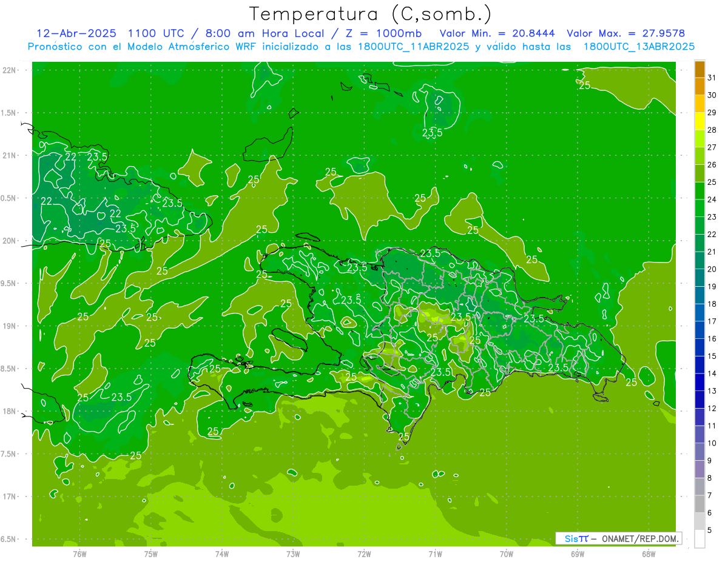Click the colorbar value label '23'
Viewport: 728px width, 562px height.
click(712, 217)
